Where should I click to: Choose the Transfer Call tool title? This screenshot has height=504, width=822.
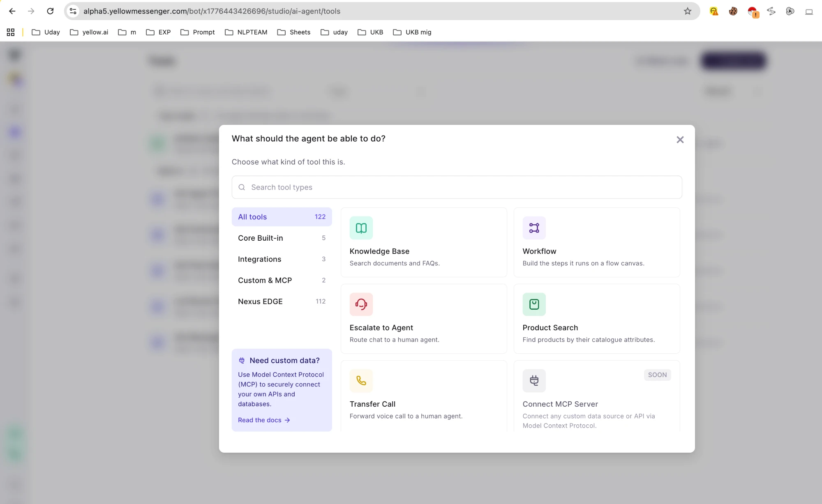click(372, 404)
